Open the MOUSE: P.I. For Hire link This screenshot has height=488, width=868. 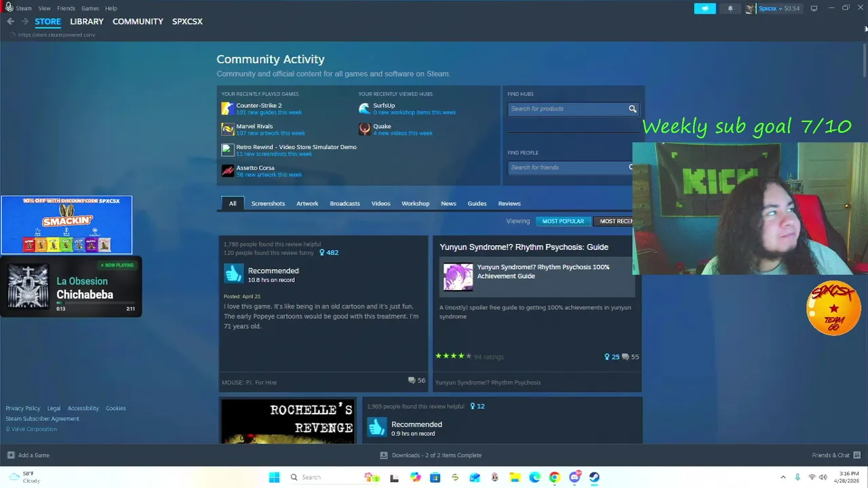[x=249, y=382]
